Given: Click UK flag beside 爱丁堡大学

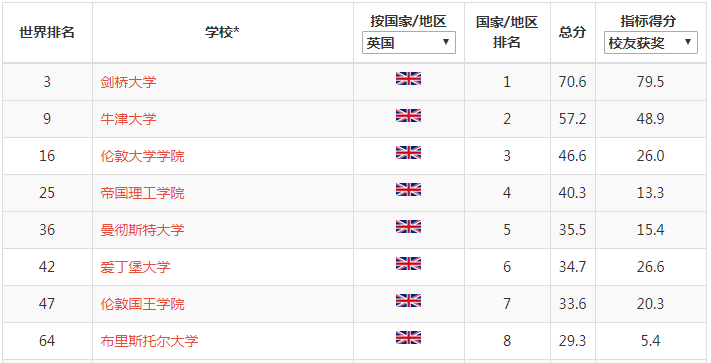Looking at the screenshot, I should (408, 264).
